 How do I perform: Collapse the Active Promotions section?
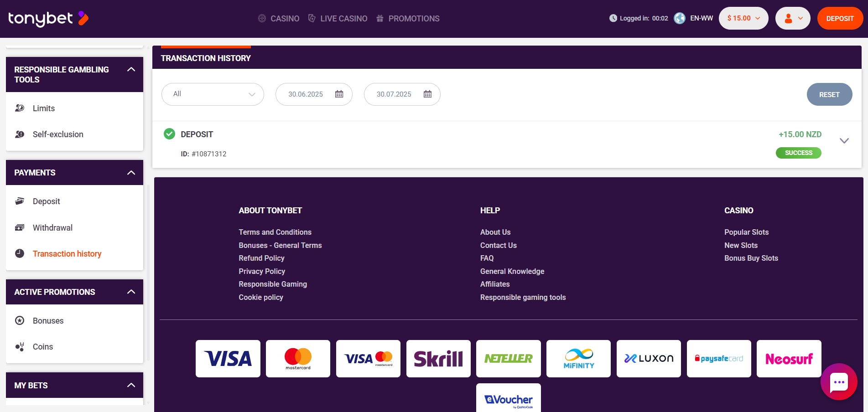click(131, 292)
